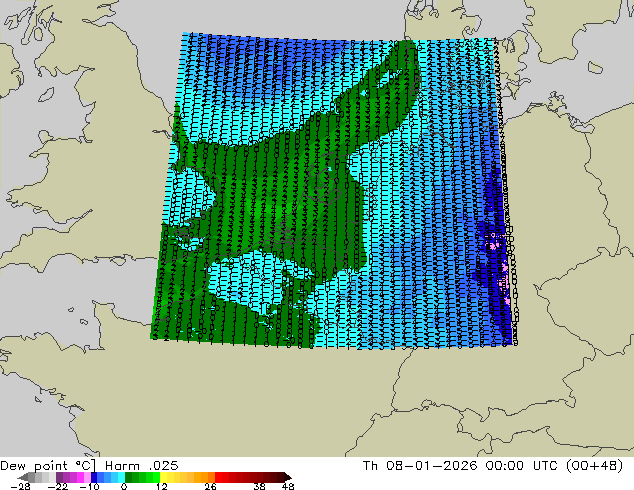Viewport: 634px width, 490px height.
Task: Click the '-10' legend value
Action: coord(89,486)
